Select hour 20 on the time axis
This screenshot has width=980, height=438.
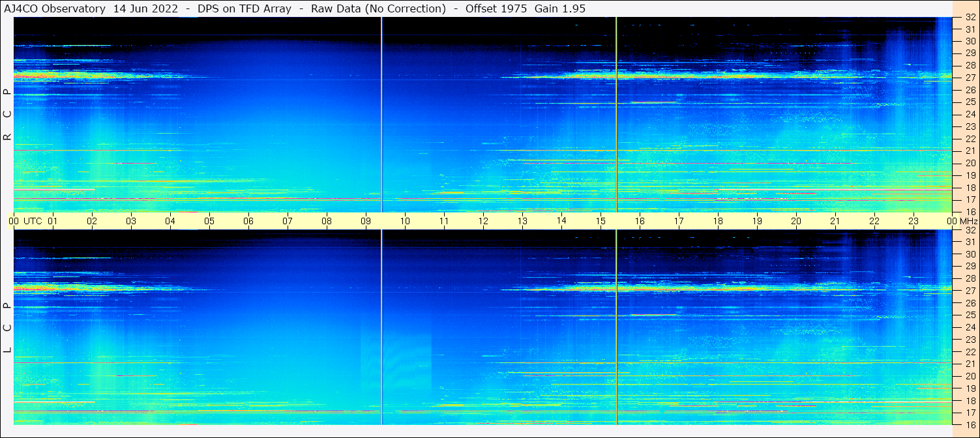click(796, 221)
